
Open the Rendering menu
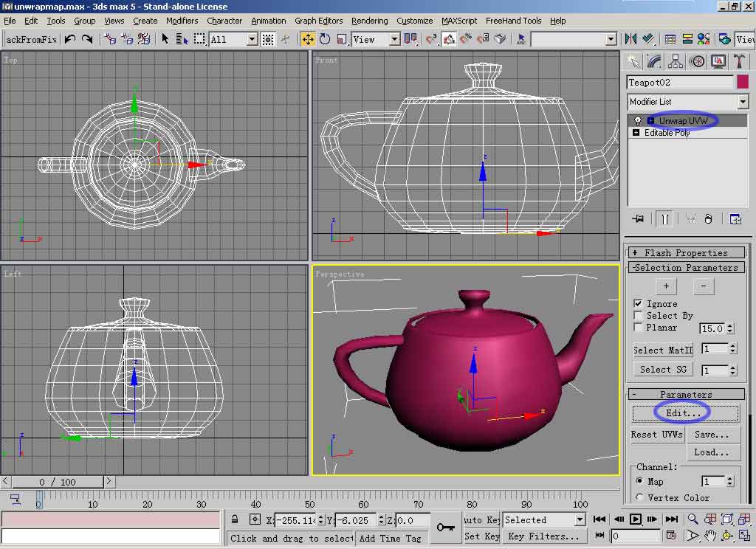369,21
